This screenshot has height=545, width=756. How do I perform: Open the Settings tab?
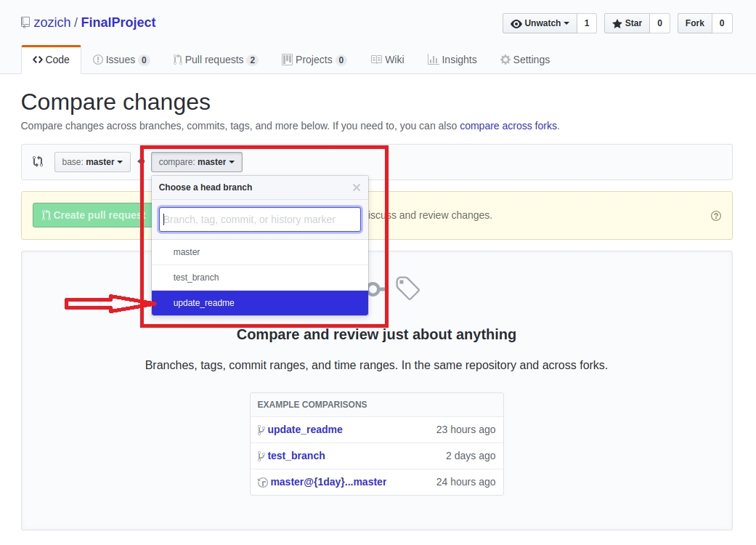[524, 60]
